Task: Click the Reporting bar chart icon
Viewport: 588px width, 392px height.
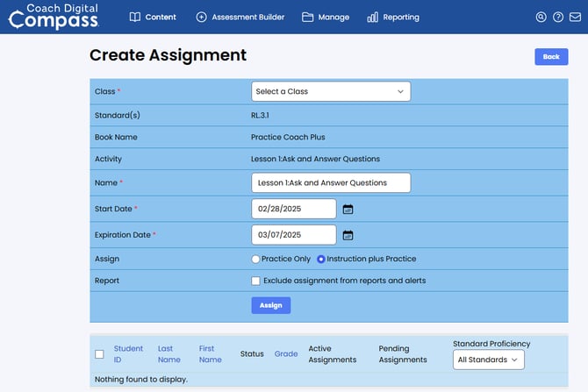Action: pyautogui.click(x=373, y=17)
